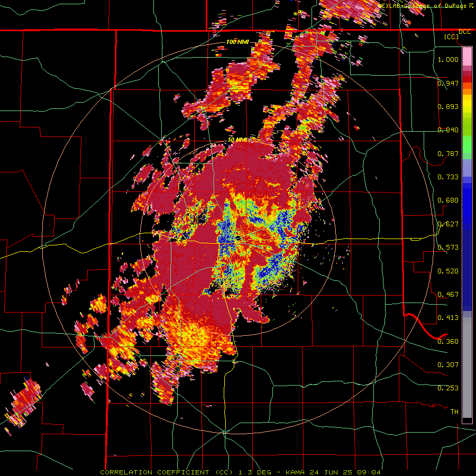Select the 0.573 legend value
This screenshot has width=476, height=476.
pyautogui.click(x=448, y=248)
